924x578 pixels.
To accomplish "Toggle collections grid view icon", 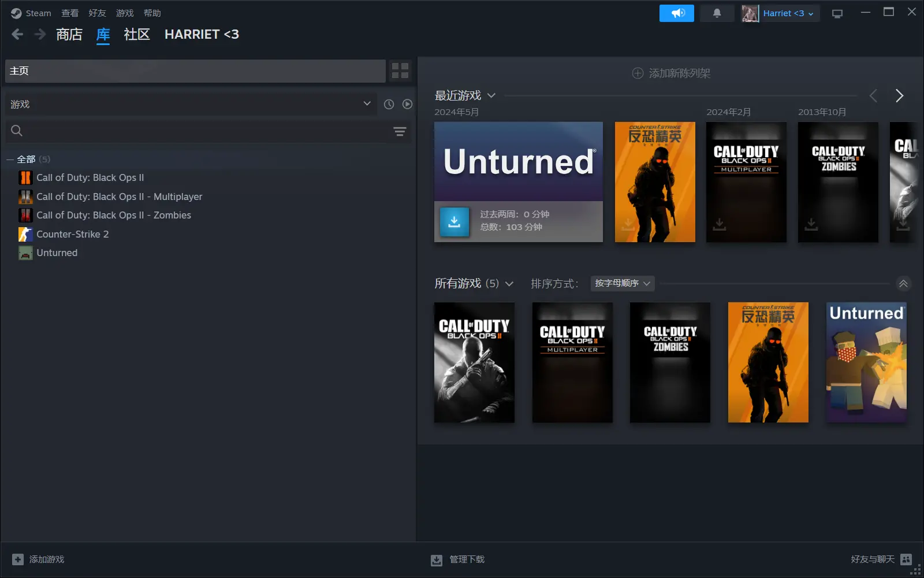I will pos(400,71).
